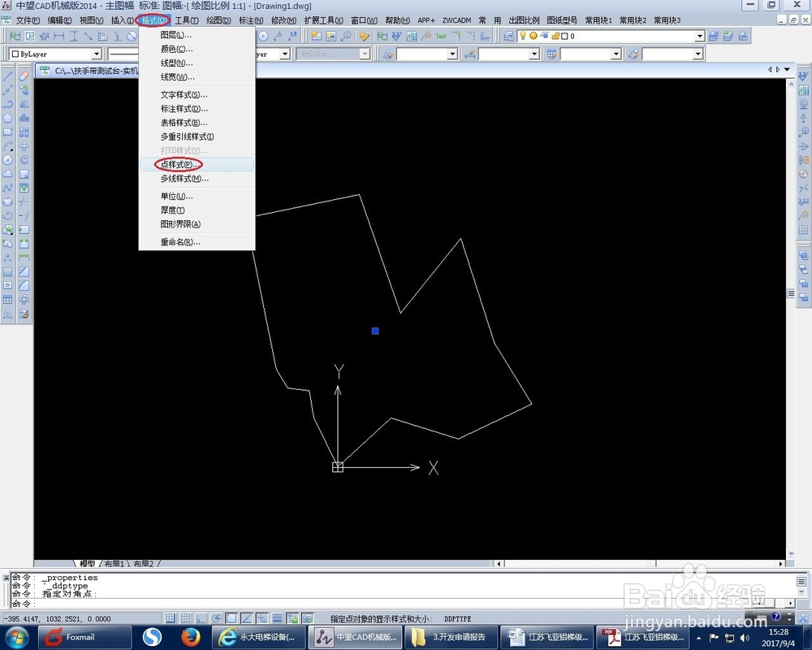Open Foxmail from the taskbar
The width and height of the screenshot is (812, 650).
pos(85,637)
